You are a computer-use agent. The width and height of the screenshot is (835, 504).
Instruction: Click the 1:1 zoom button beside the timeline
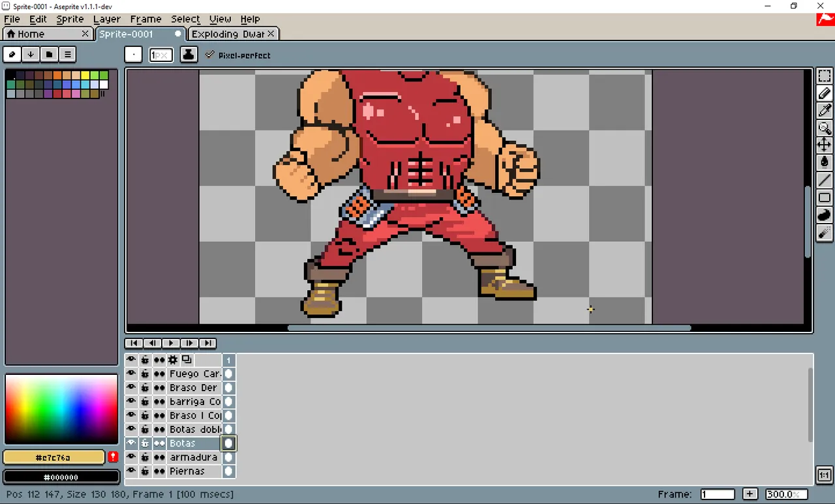point(824,475)
